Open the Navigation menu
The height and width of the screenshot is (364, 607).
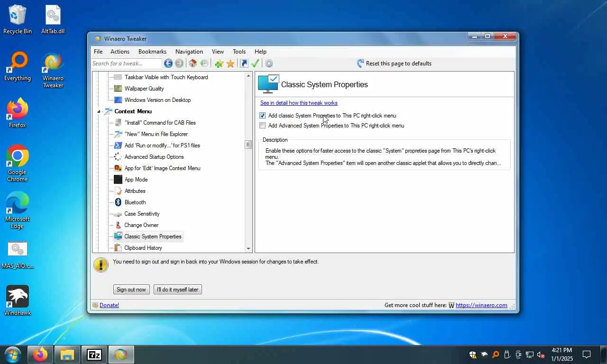pos(189,52)
